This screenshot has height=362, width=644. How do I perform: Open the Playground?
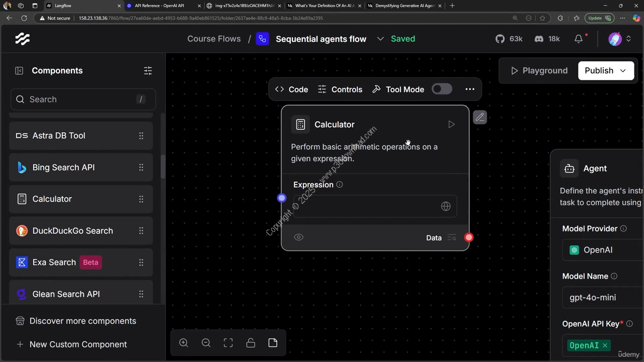(x=539, y=71)
